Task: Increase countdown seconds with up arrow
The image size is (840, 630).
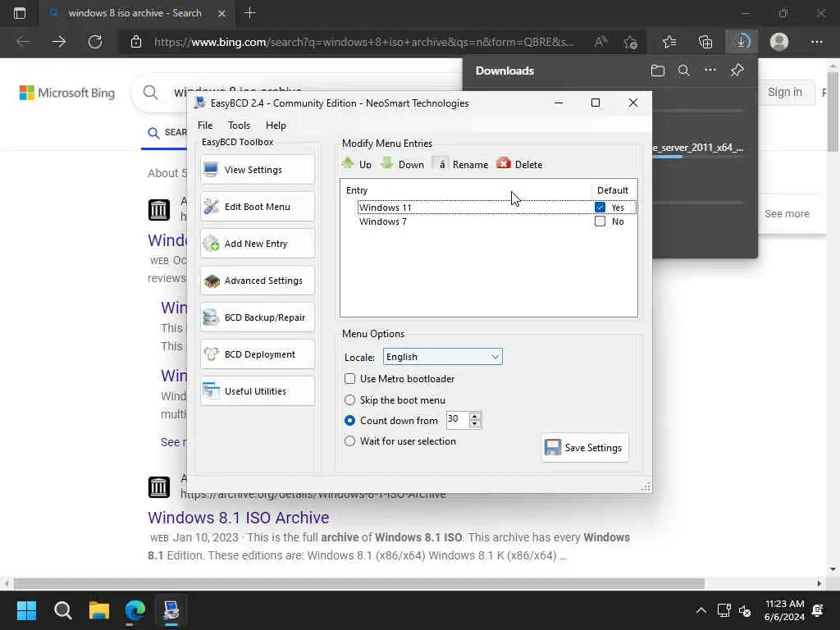Action: click(475, 416)
